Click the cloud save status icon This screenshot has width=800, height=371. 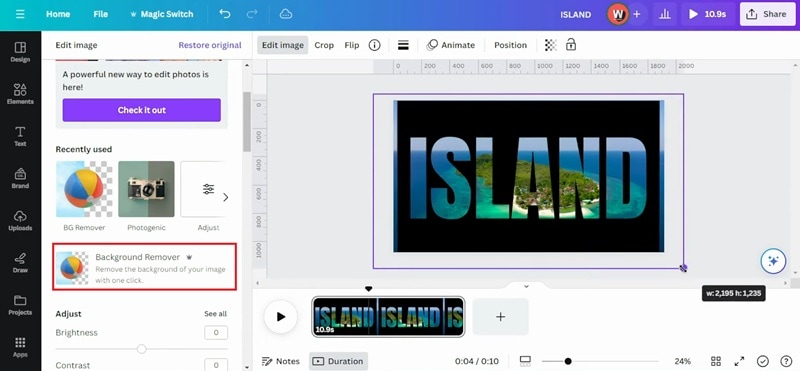(286, 14)
